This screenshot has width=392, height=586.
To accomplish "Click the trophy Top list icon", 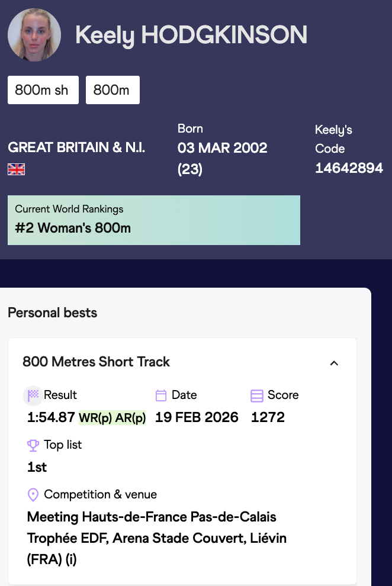I will tap(33, 445).
